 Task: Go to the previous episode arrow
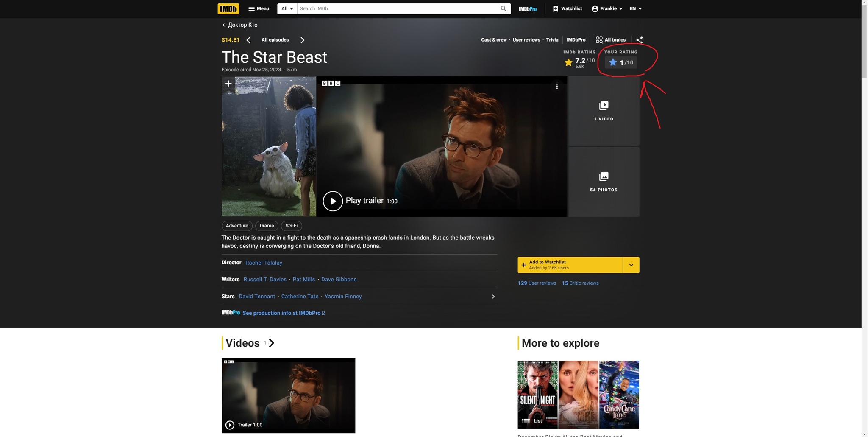coord(248,40)
